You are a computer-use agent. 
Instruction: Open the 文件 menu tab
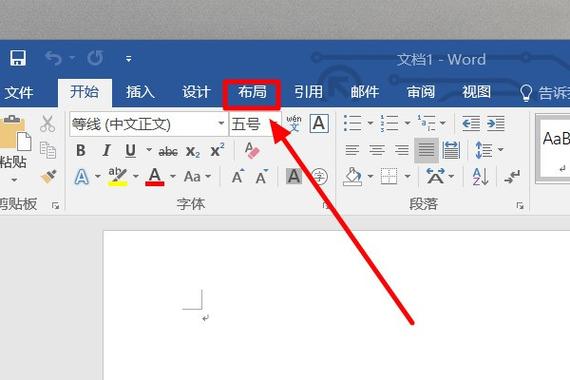point(19,92)
